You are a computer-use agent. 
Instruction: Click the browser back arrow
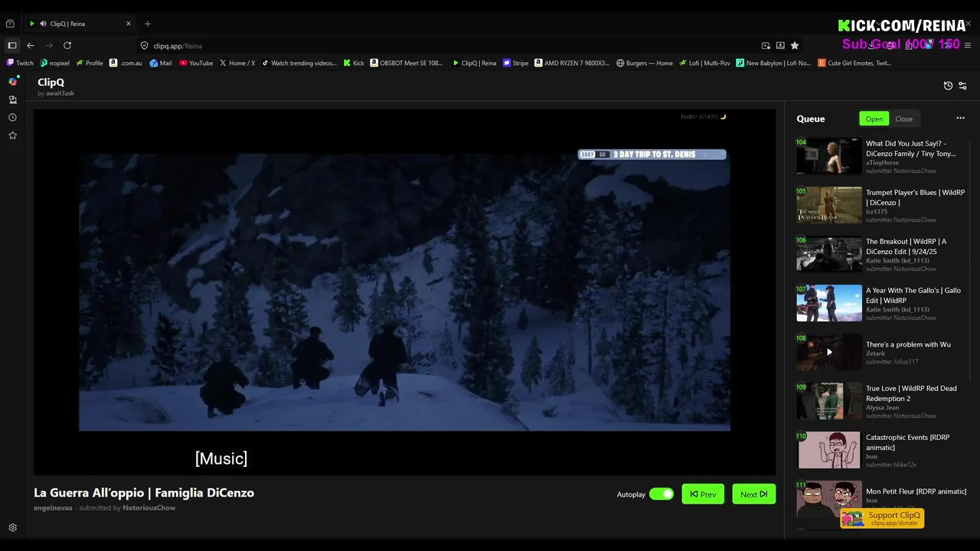click(x=31, y=45)
